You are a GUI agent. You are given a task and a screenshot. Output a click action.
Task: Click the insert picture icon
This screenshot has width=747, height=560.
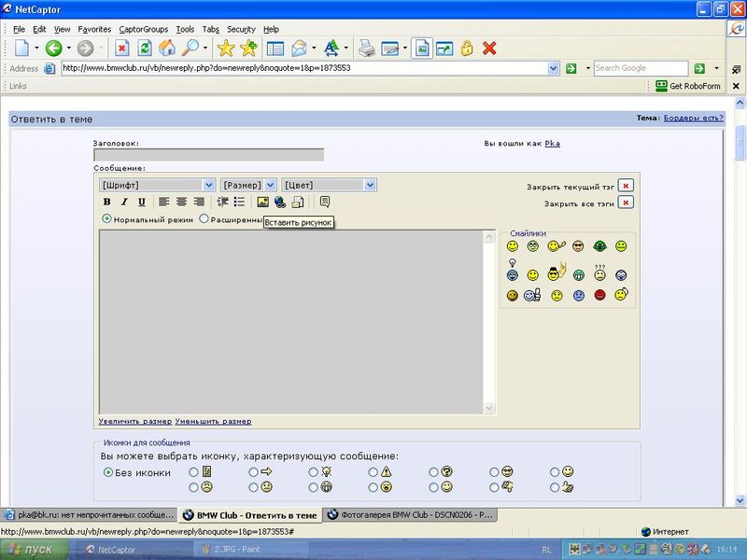click(x=262, y=202)
